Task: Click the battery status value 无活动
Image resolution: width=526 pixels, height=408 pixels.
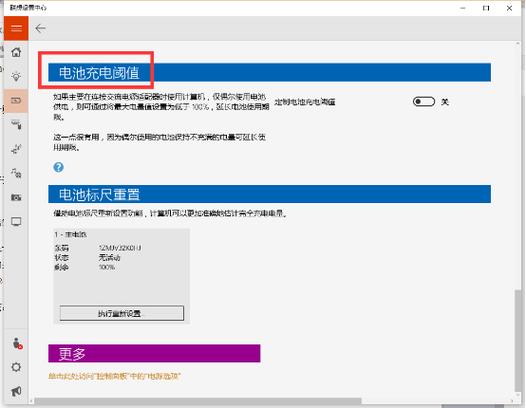Action: [109, 258]
